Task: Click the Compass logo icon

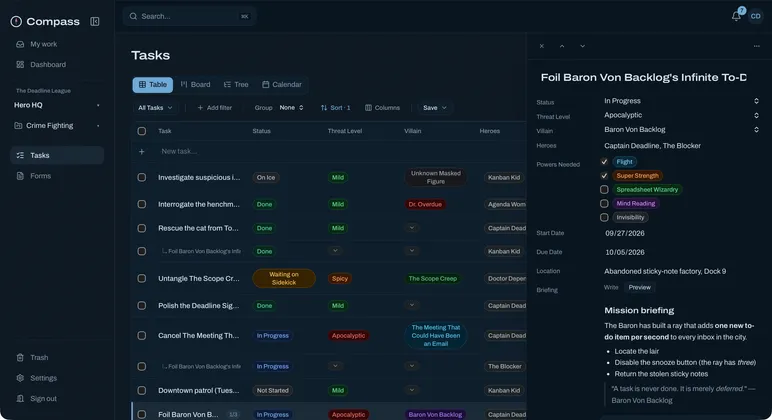Action: (16, 21)
